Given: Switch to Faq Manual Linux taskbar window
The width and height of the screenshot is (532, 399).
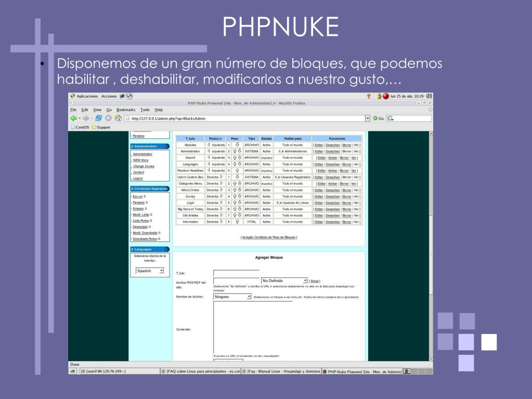Looking at the screenshot, I should 281,371.
